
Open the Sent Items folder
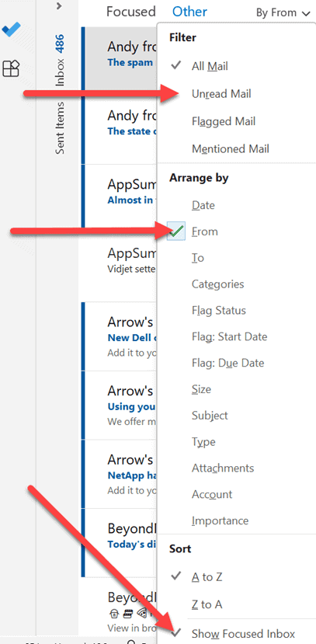pos(60,127)
